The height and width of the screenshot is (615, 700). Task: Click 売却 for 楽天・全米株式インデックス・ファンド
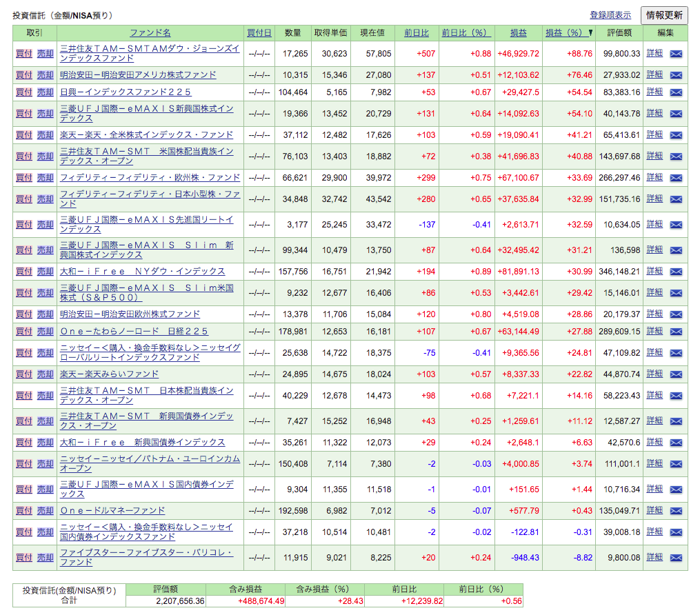pos(45,134)
